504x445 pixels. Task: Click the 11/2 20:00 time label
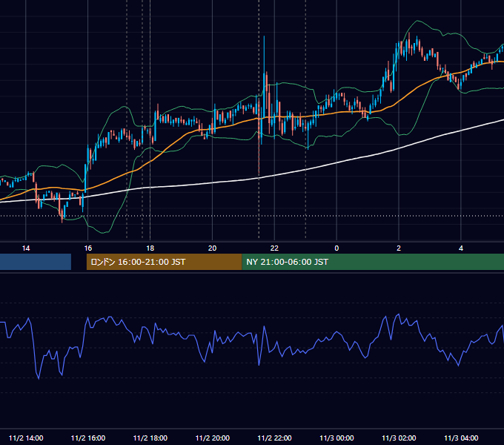(213, 438)
